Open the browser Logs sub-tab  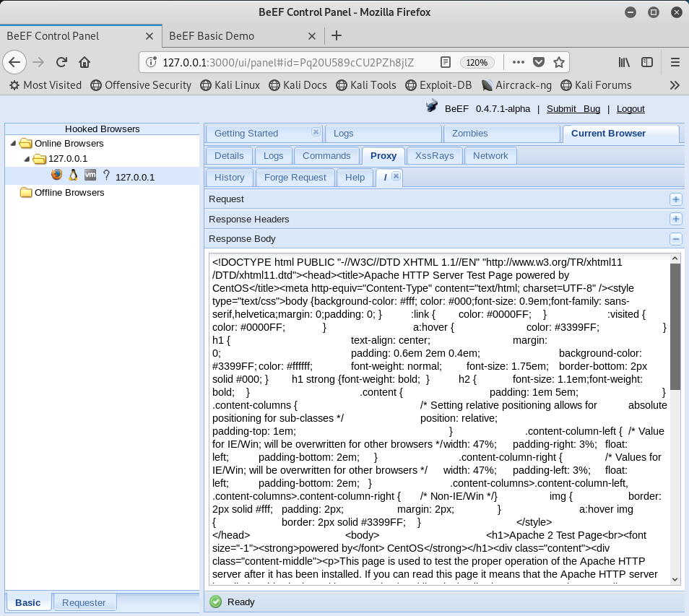[x=273, y=155]
